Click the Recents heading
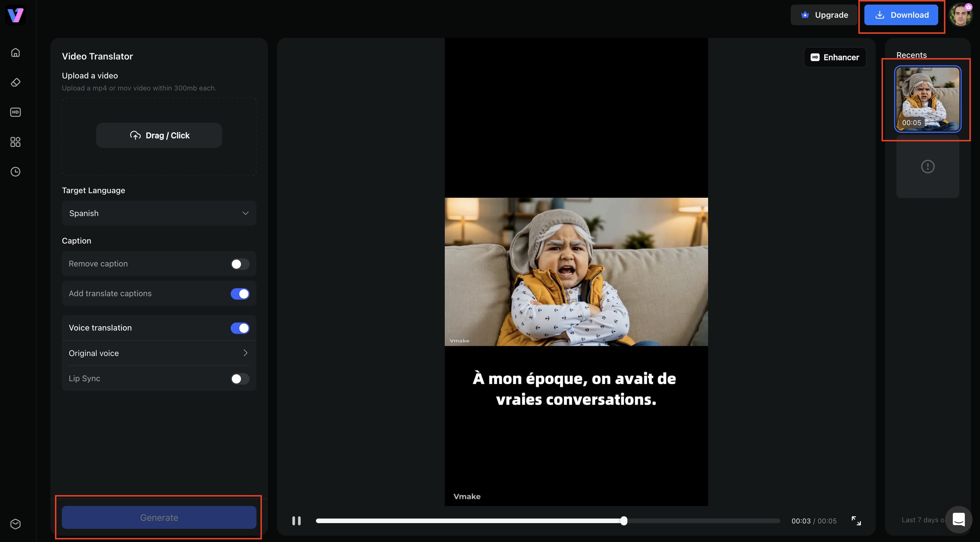 912,55
